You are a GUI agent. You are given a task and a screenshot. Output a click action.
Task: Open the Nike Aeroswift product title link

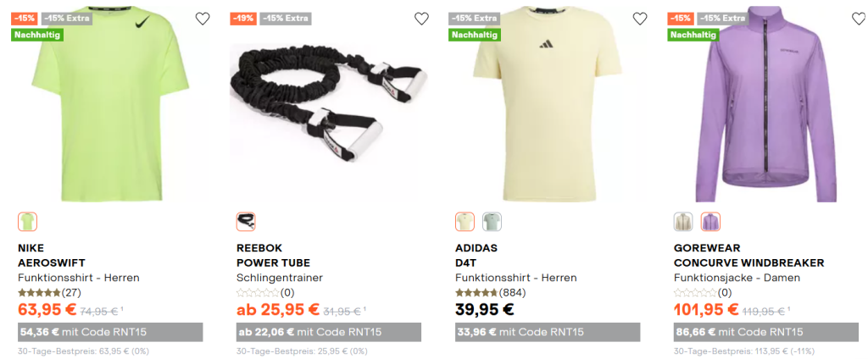click(x=52, y=262)
